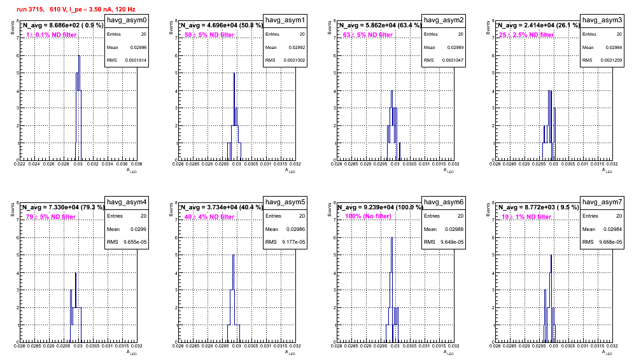This screenshot has width=634, height=364.
Task: Select the havg_asym0 stats box title
Action: [127, 20]
